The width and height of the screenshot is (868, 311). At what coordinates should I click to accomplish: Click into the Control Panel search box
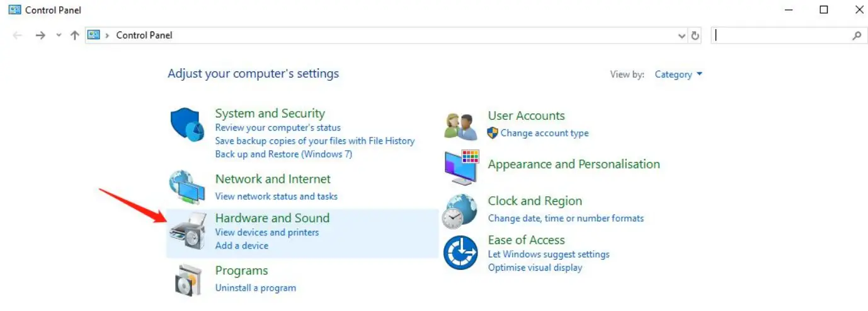tap(781, 36)
